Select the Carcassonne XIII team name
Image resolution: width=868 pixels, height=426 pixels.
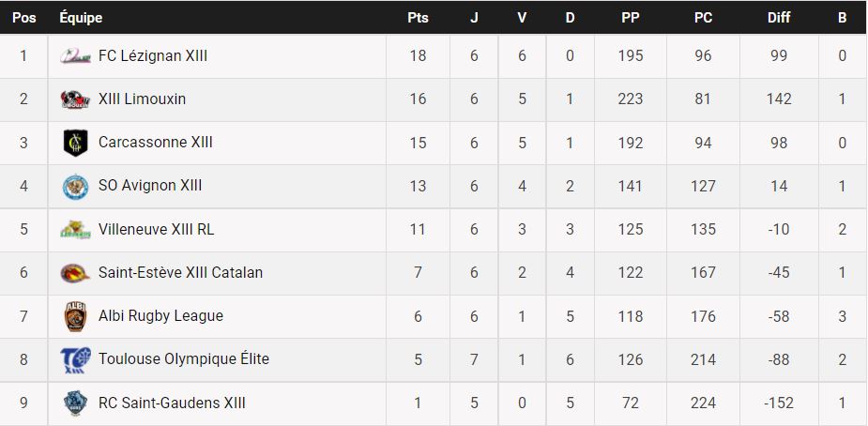tap(155, 143)
